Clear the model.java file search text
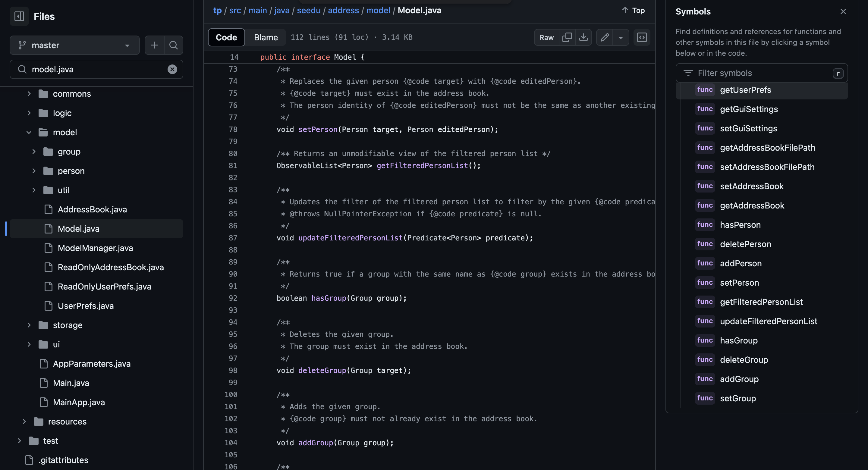This screenshot has width=868, height=470. [x=172, y=69]
